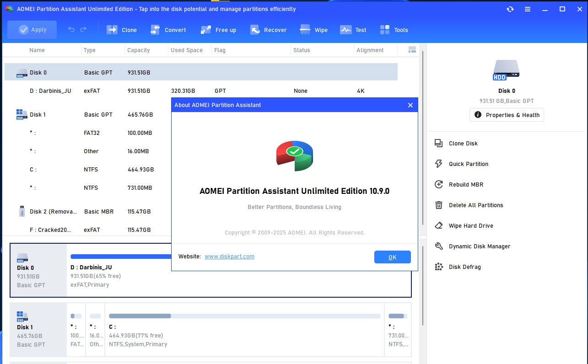The width and height of the screenshot is (588, 364).
Task: Click the Wipe Hard Drive eraser icon
Action: (x=439, y=226)
